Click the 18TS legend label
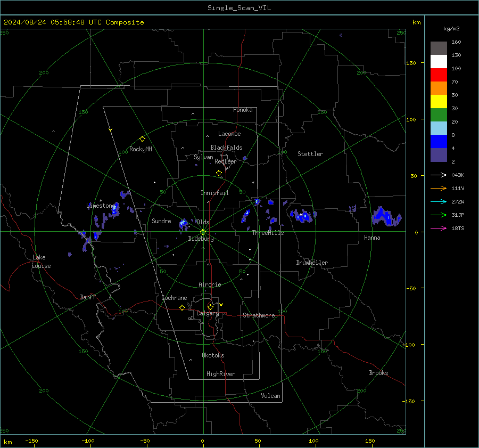The image size is (479, 448). [458, 229]
